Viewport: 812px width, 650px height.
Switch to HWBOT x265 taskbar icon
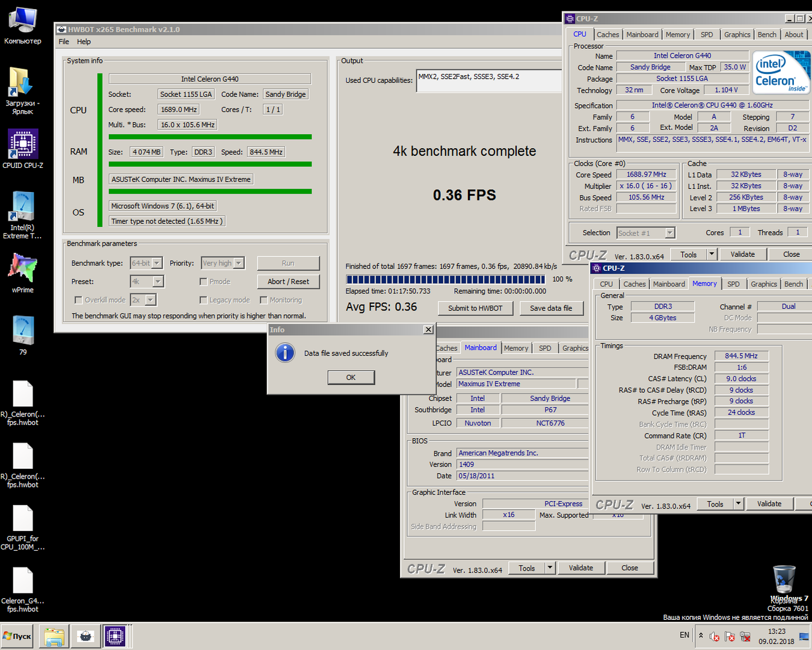[85, 636]
